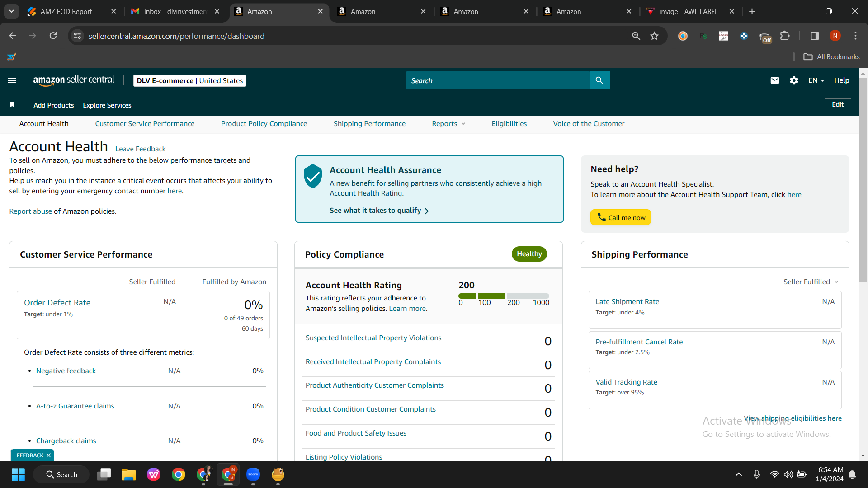Open Task View on taskbar
Viewport: 868px width, 488px height.
point(104,474)
